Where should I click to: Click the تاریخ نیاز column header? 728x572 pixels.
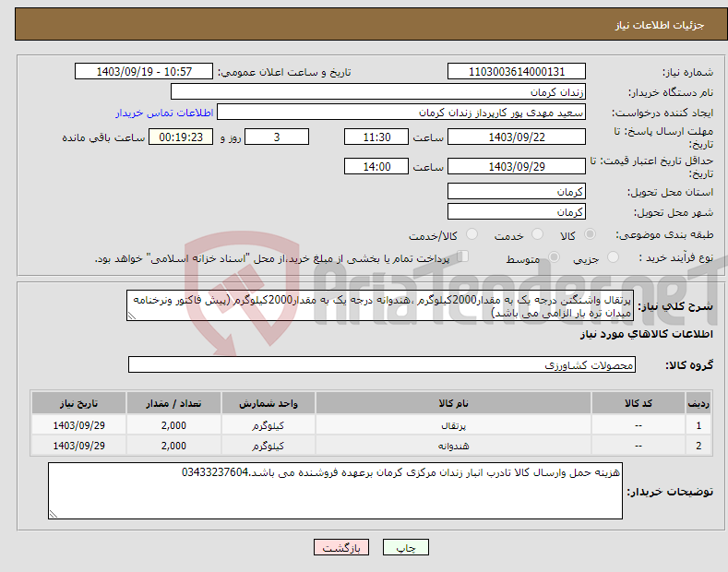coord(79,403)
